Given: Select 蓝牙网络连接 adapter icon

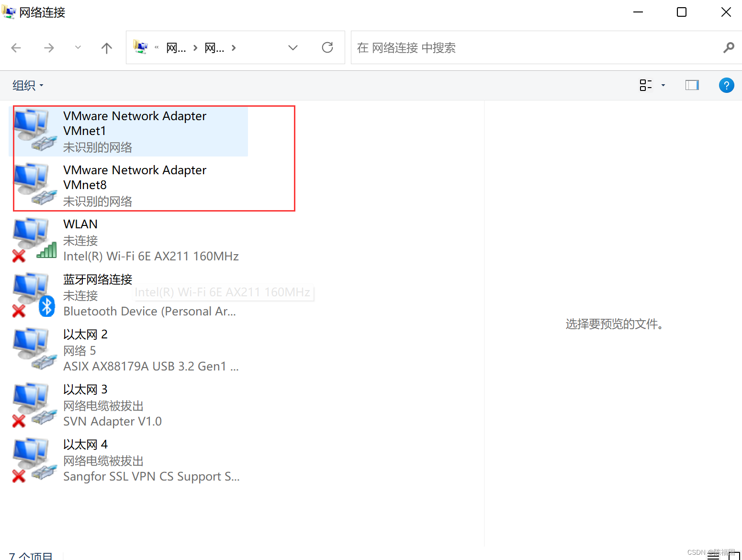Looking at the screenshot, I should tap(34, 294).
